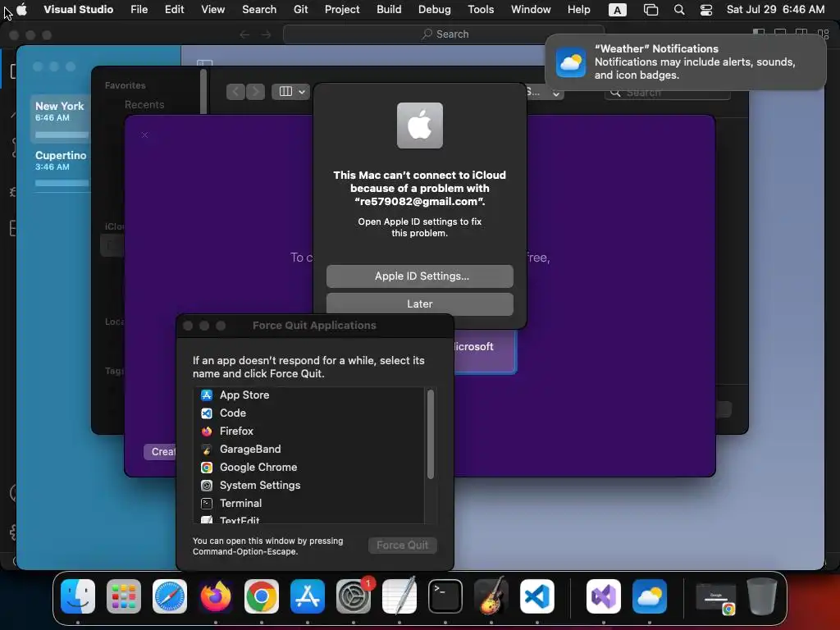Click the date and time in menu bar
The image size is (840, 630).
[x=775, y=9]
